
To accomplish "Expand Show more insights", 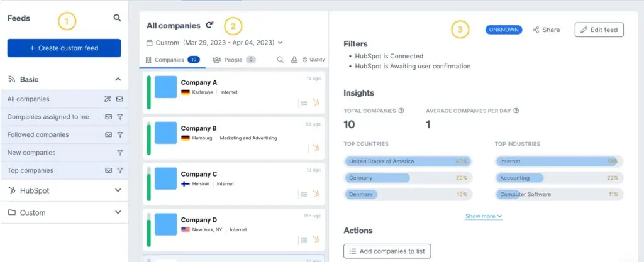I will pos(484,216).
